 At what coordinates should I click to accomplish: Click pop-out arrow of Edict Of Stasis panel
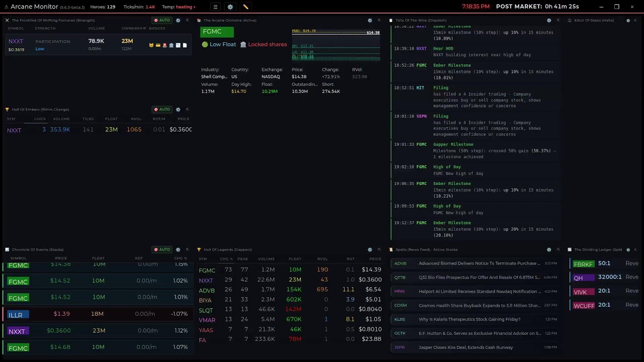click(x=636, y=20)
